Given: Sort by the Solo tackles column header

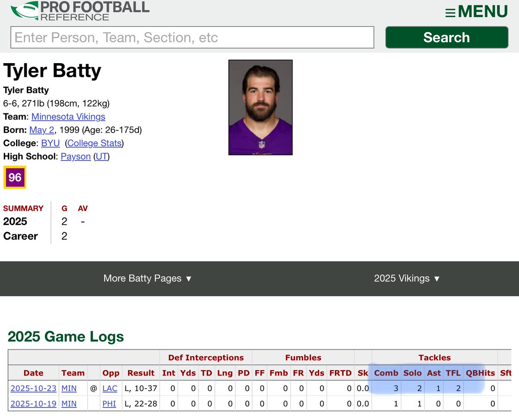Looking at the screenshot, I should [412, 373].
